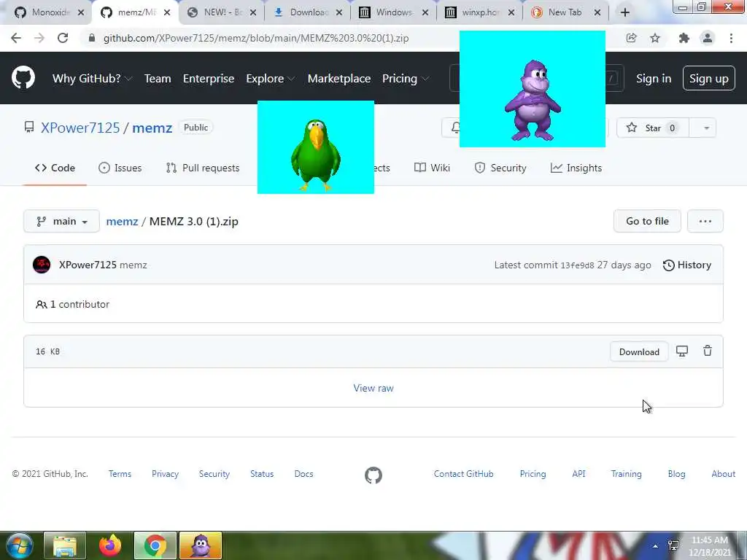Expand the Why GitHub? menu
This screenshot has height=560, width=747.
pyautogui.click(x=92, y=79)
